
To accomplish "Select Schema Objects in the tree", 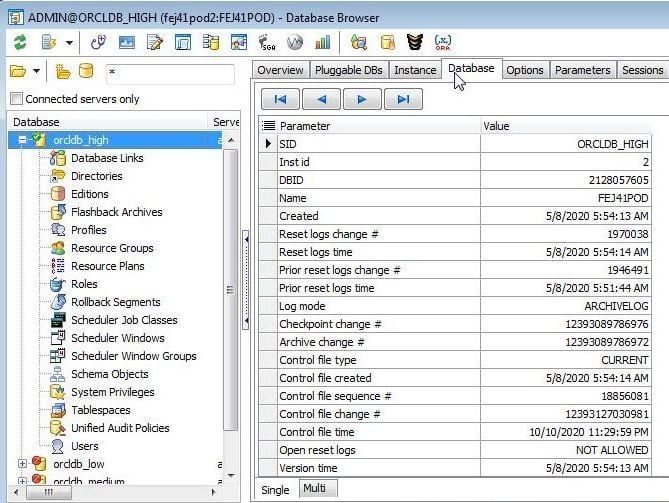I will [110, 374].
